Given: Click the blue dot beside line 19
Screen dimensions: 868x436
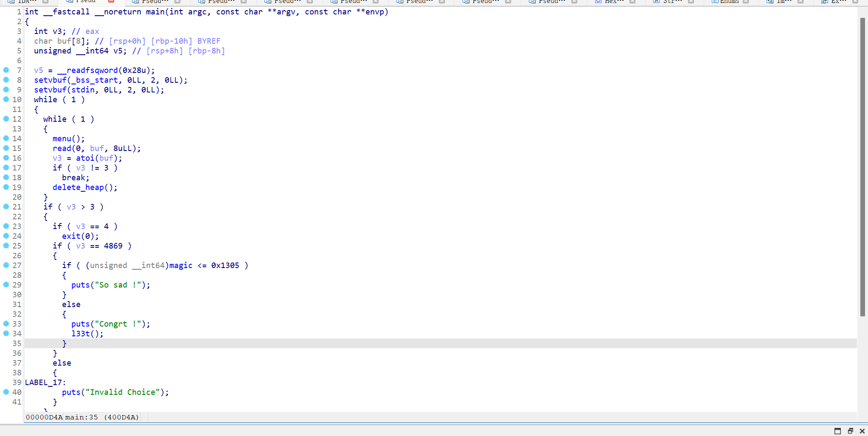Looking at the screenshot, I should click(6, 187).
